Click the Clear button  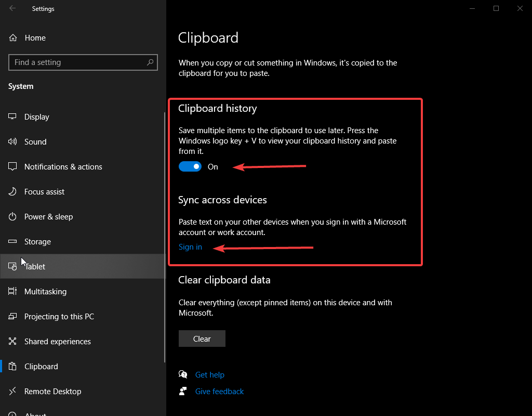click(202, 339)
